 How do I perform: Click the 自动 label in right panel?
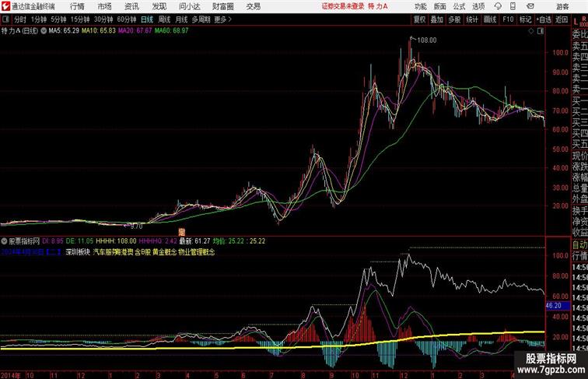click(579, 245)
